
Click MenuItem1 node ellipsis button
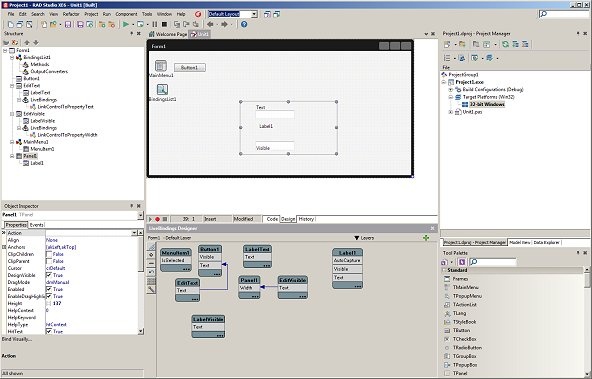coord(186,269)
